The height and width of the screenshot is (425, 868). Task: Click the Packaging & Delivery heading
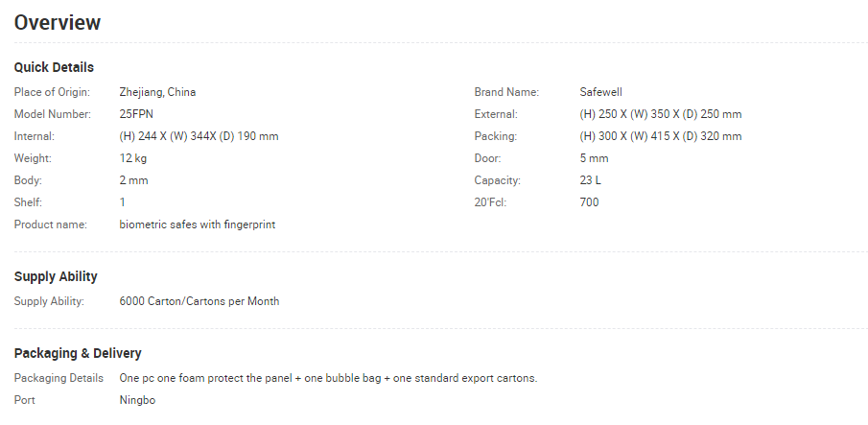78,353
